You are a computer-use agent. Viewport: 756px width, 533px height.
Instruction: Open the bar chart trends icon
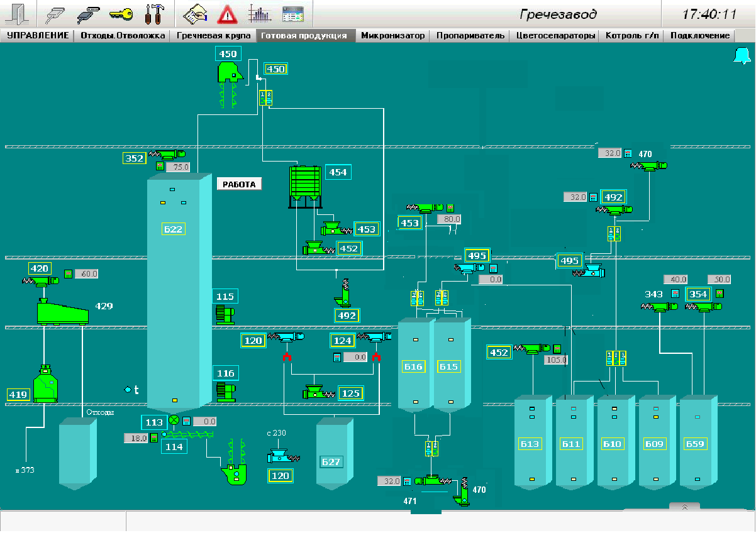259,13
